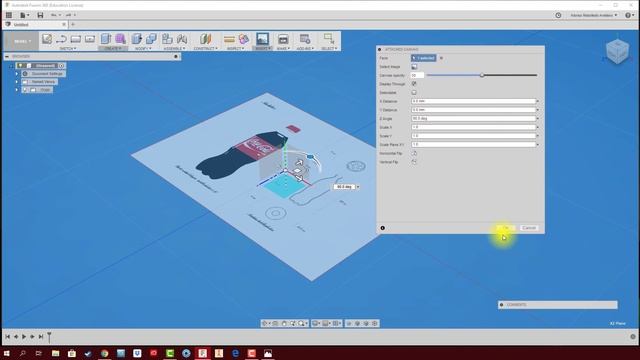
Task: Click OK in Attached Canvas dialog
Action: pos(506,228)
